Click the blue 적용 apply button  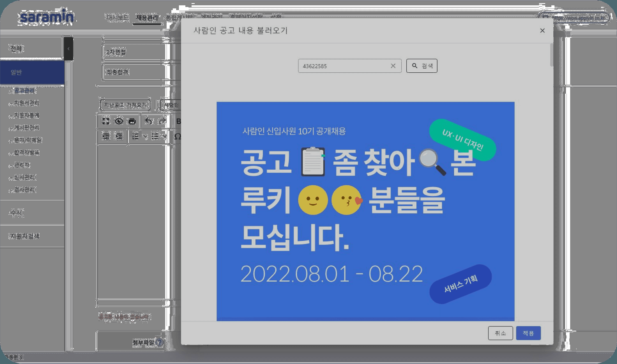[528, 333]
